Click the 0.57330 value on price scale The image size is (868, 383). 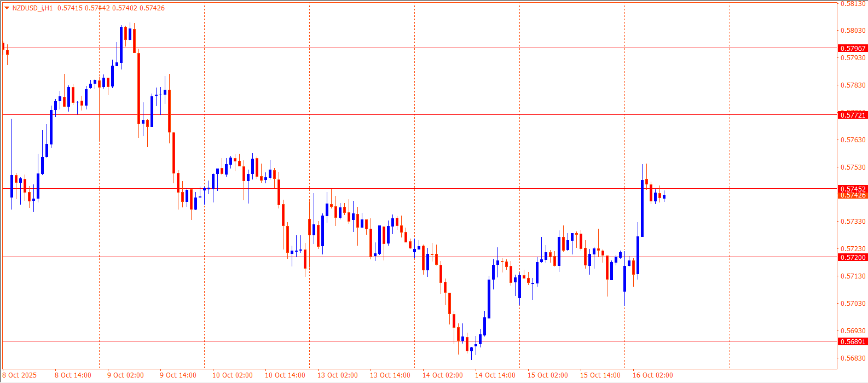tap(853, 222)
